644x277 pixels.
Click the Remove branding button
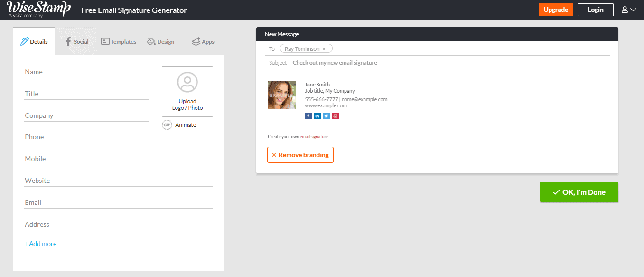point(300,155)
